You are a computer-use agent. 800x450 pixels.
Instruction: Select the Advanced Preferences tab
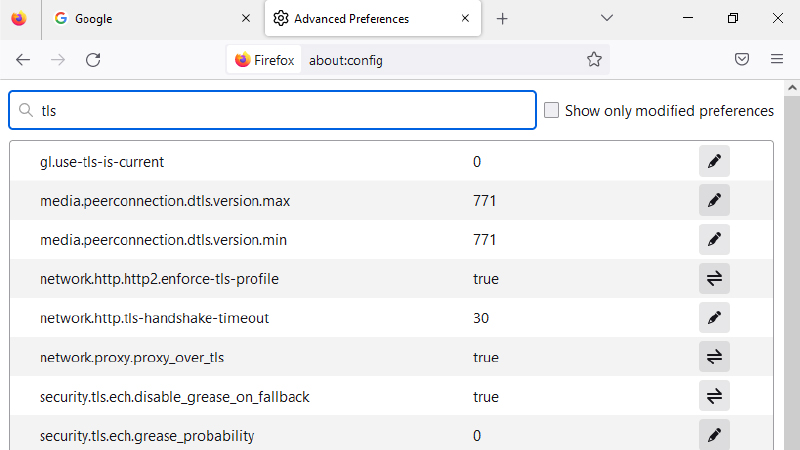(x=372, y=18)
